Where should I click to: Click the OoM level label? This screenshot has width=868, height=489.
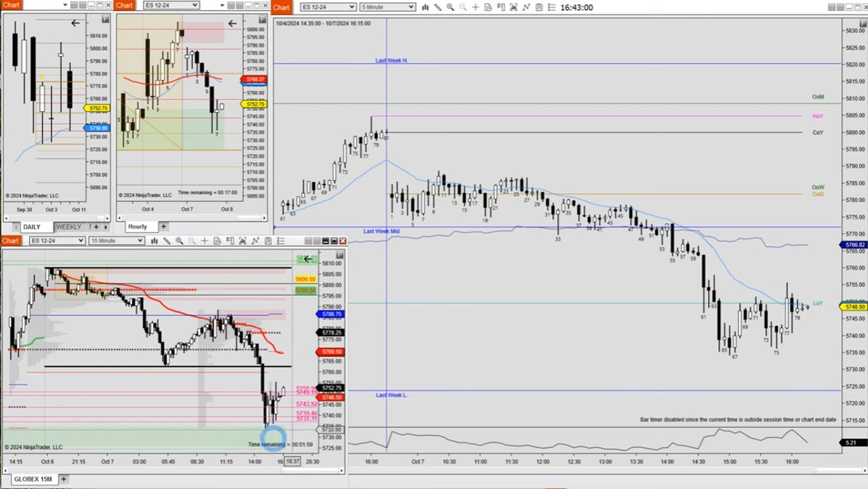[818, 97]
